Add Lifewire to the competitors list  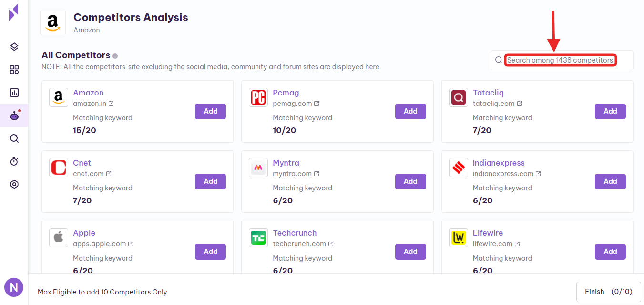(610, 252)
